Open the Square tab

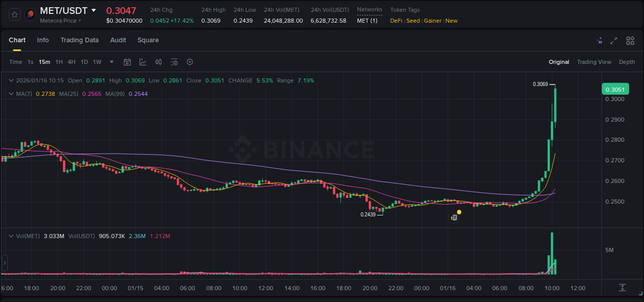148,40
